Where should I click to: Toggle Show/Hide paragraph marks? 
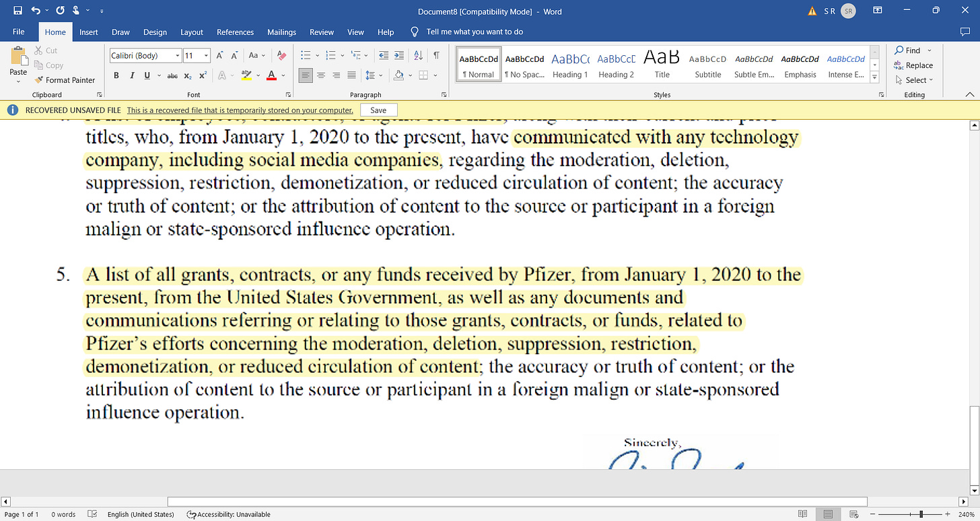(x=436, y=56)
